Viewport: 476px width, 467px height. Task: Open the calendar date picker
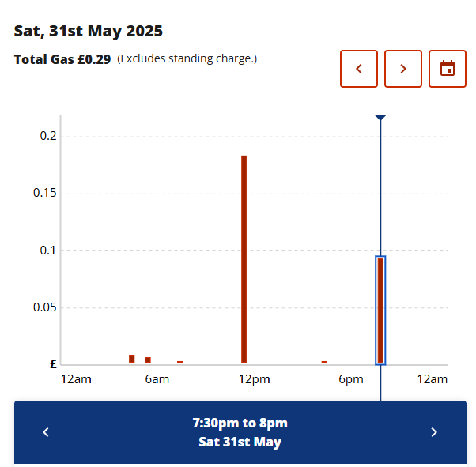[448, 69]
